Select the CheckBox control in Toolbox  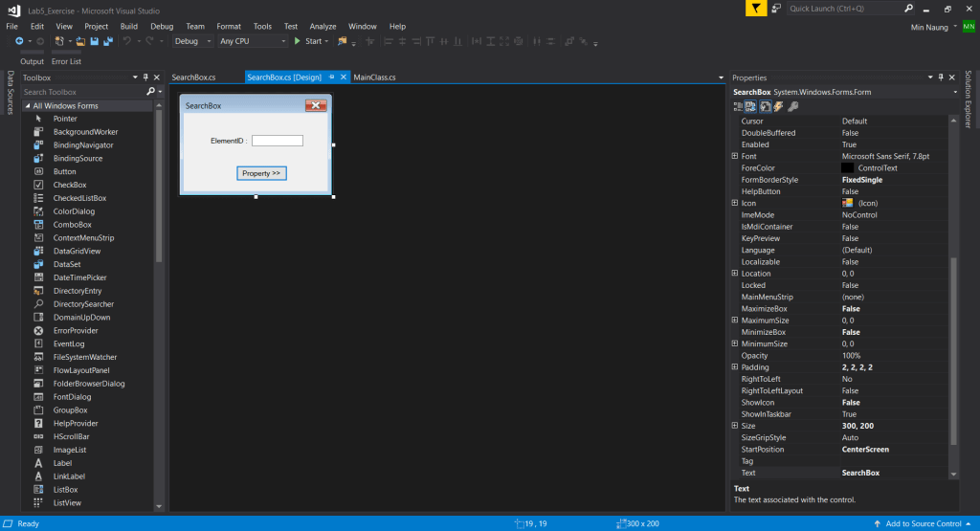click(x=70, y=185)
